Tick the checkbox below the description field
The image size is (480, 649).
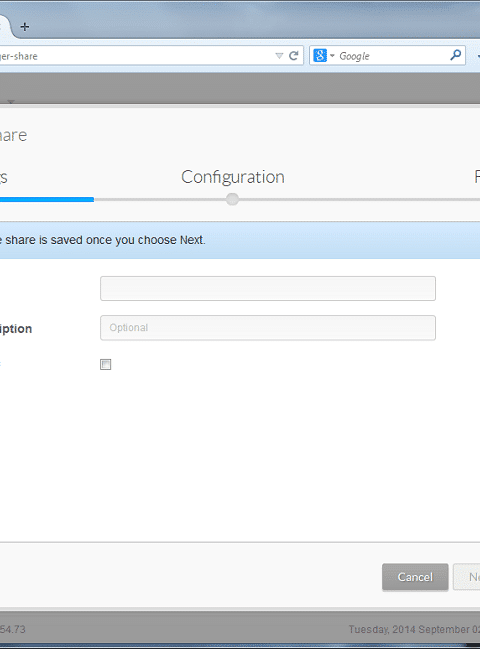click(x=106, y=364)
